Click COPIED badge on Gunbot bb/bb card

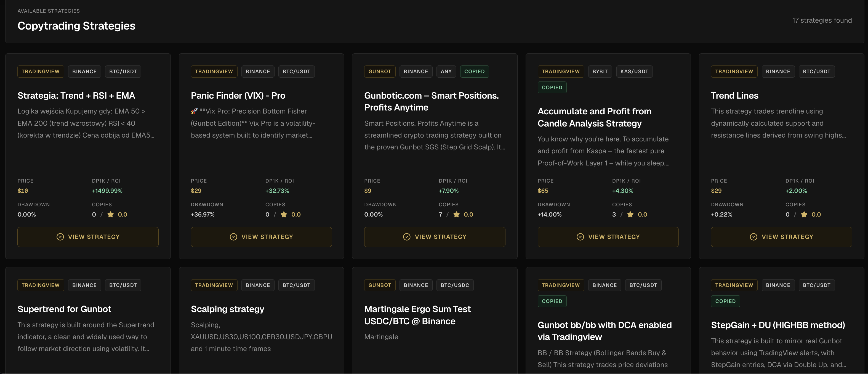(x=552, y=301)
